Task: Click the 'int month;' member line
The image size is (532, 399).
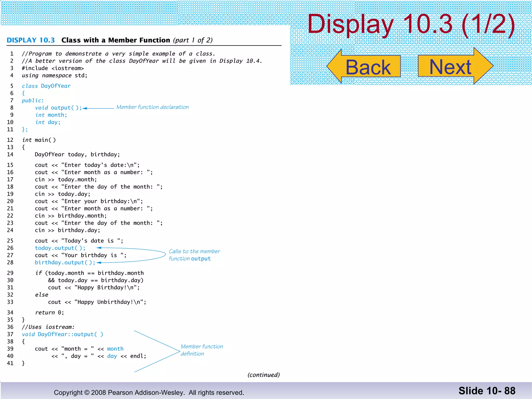Action: pyautogui.click(x=51, y=115)
